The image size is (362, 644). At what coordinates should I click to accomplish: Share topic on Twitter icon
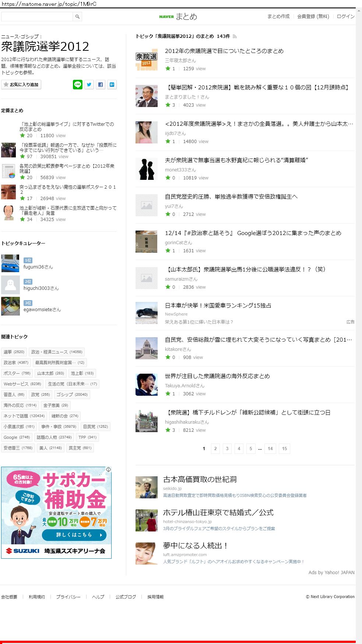89,85
